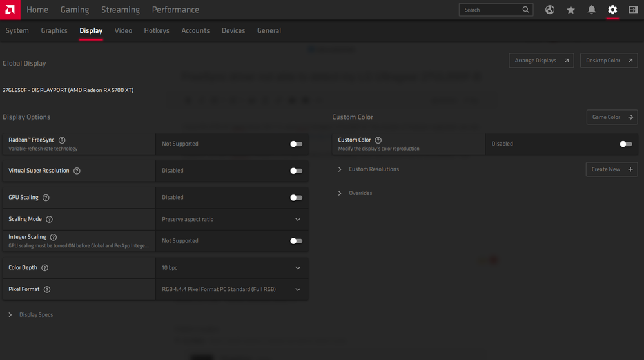Viewport: 644px width, 360px height.
Task: Go to Streaming tab
Action: click(121, 10)
